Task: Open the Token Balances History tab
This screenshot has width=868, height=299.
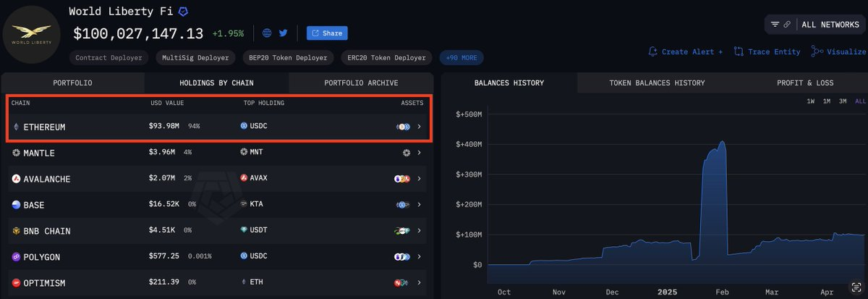Action: pos(657,83)
